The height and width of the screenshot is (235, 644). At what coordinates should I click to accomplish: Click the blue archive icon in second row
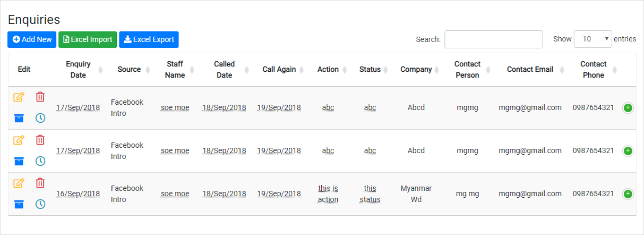[19, 161]
